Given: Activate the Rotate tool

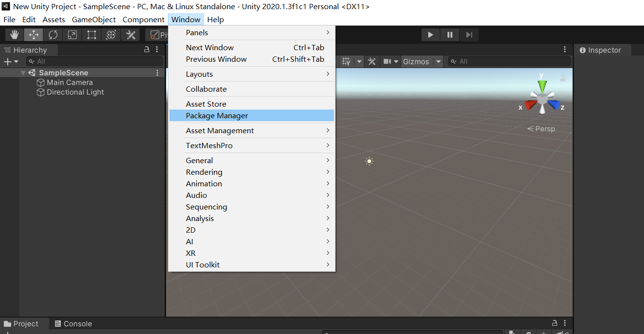Looking at the screenshot, I should click(52, 34).
